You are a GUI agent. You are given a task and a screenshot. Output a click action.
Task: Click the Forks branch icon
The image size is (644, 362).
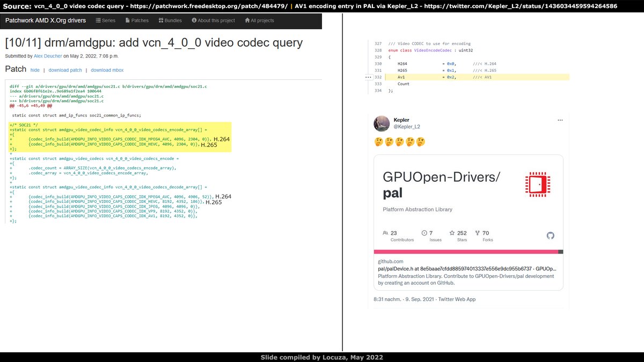click(x=478, y=233)
